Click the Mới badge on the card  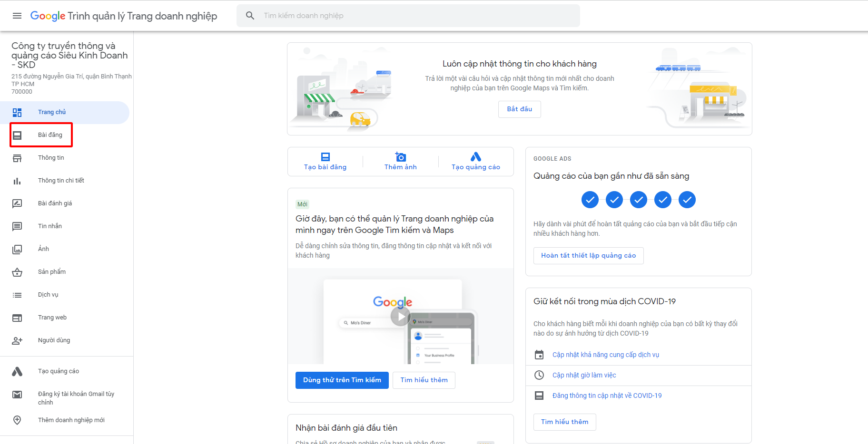[x=303, y=204]
